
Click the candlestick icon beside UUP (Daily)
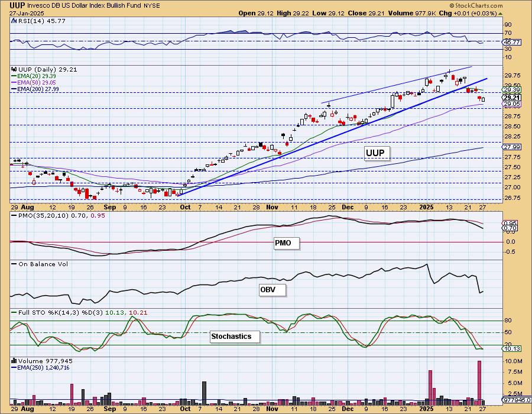tap(14, 69)
